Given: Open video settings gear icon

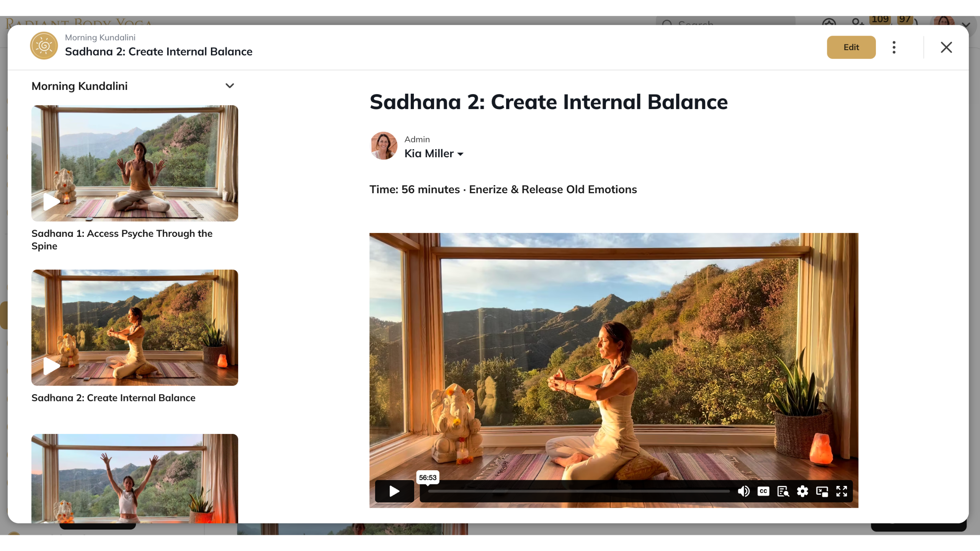Looking at the screenshot, I should tap(802, 491).
